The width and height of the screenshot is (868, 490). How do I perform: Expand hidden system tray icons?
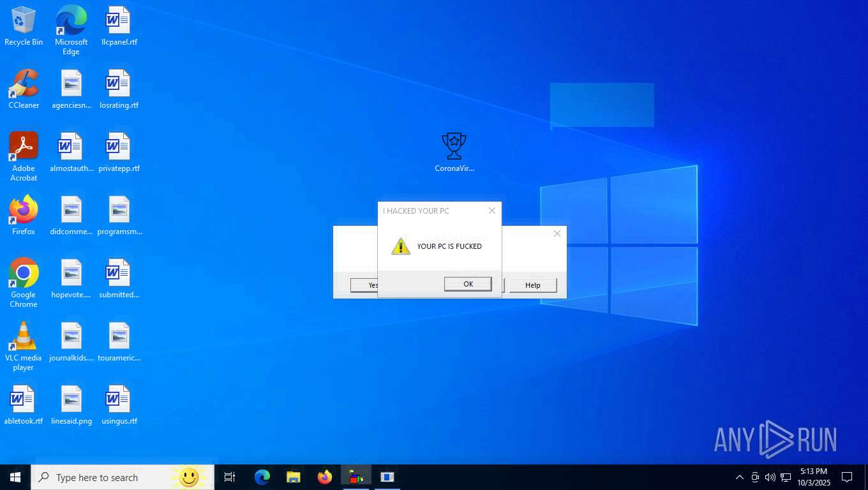tap(740, 477)
